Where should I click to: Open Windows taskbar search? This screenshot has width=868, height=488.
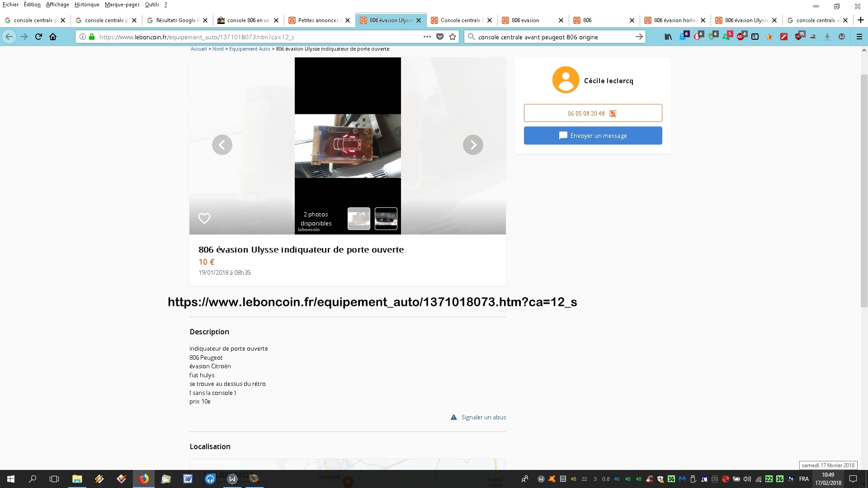click(33, 479)
